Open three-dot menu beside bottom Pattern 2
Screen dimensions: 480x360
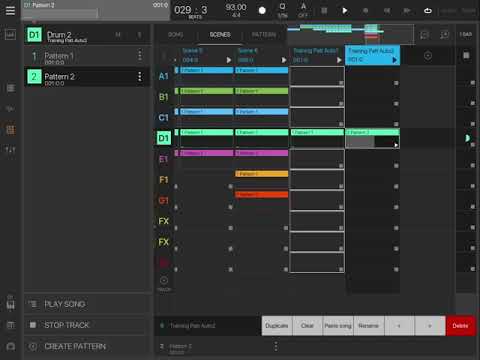point(276,347)
